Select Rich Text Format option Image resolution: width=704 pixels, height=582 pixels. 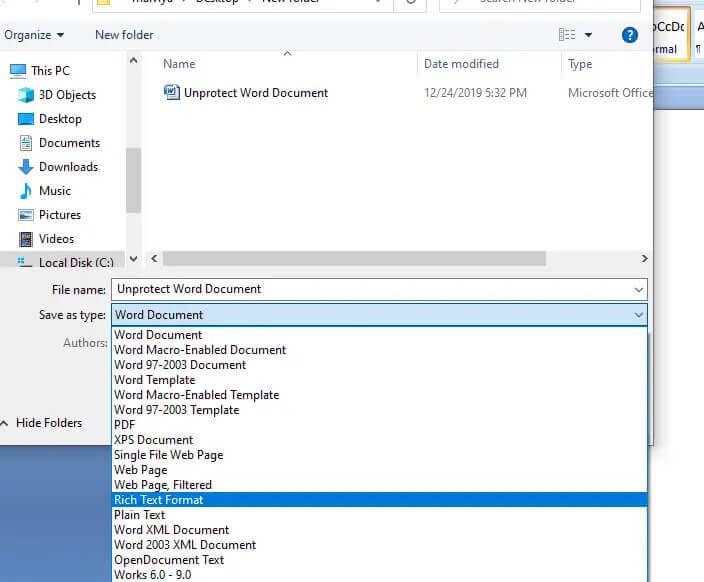[379, 500]
